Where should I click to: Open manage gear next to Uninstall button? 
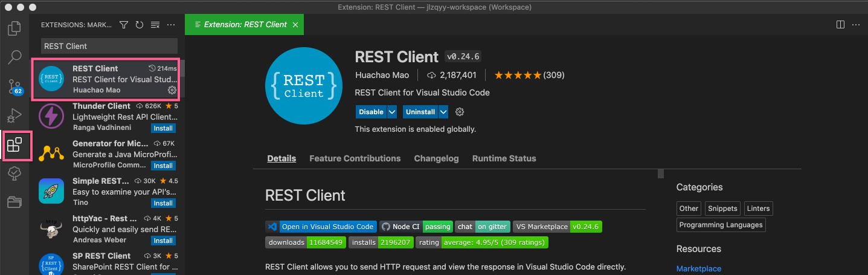point(460,112)
